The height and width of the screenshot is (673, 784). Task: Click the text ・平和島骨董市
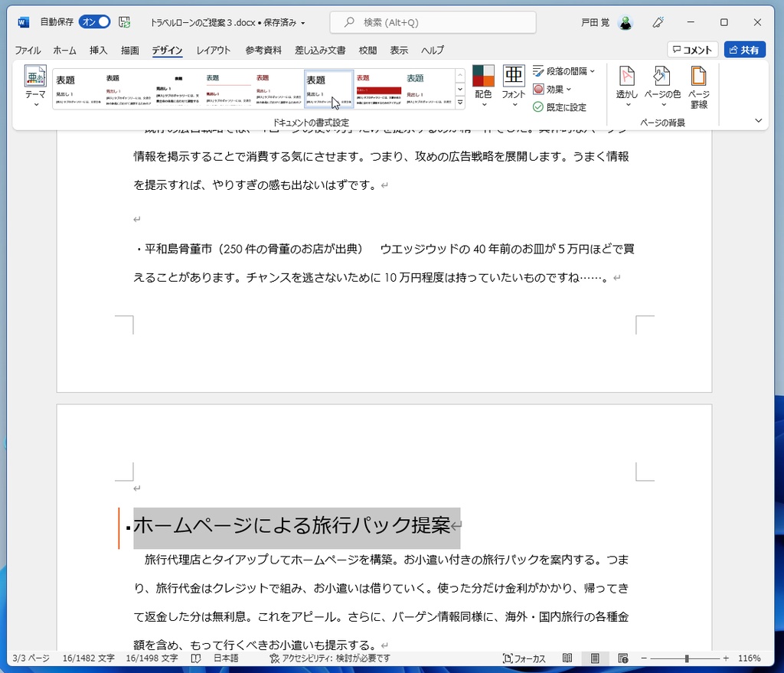[173, 249]
